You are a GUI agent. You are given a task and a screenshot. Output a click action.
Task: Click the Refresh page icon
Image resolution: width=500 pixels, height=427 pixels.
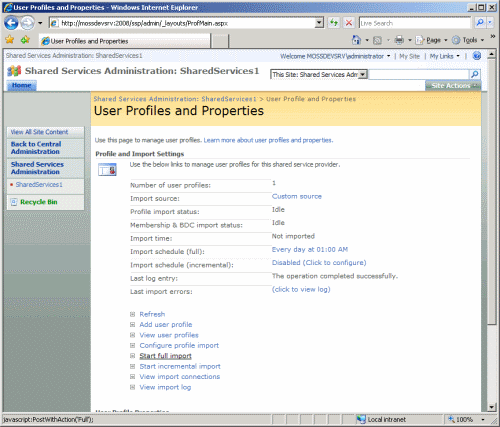click(333, 23)
